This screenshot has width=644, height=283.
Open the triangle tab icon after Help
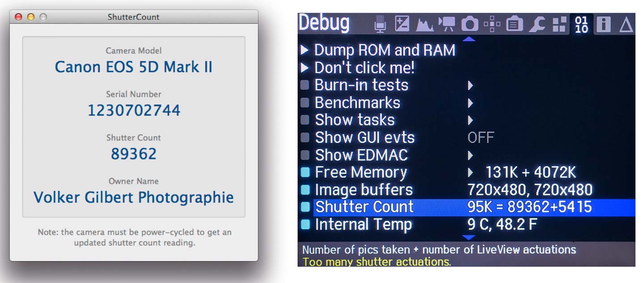(626, 25)
